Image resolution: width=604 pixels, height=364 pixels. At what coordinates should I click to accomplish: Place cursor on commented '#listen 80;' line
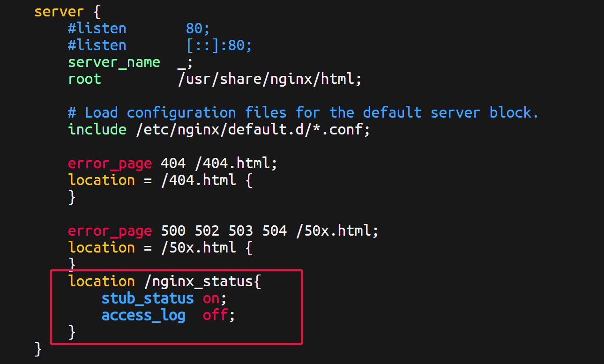click(x=139, y=29)
